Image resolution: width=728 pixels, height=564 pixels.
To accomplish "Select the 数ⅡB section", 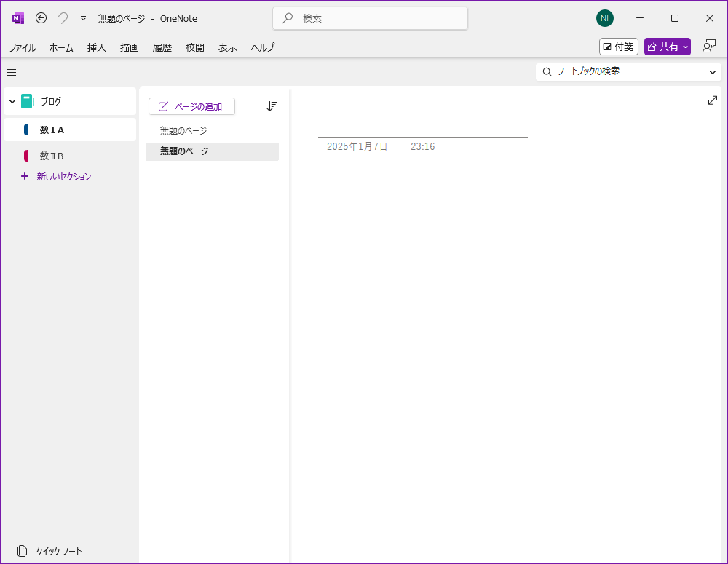I will [52, 156].
